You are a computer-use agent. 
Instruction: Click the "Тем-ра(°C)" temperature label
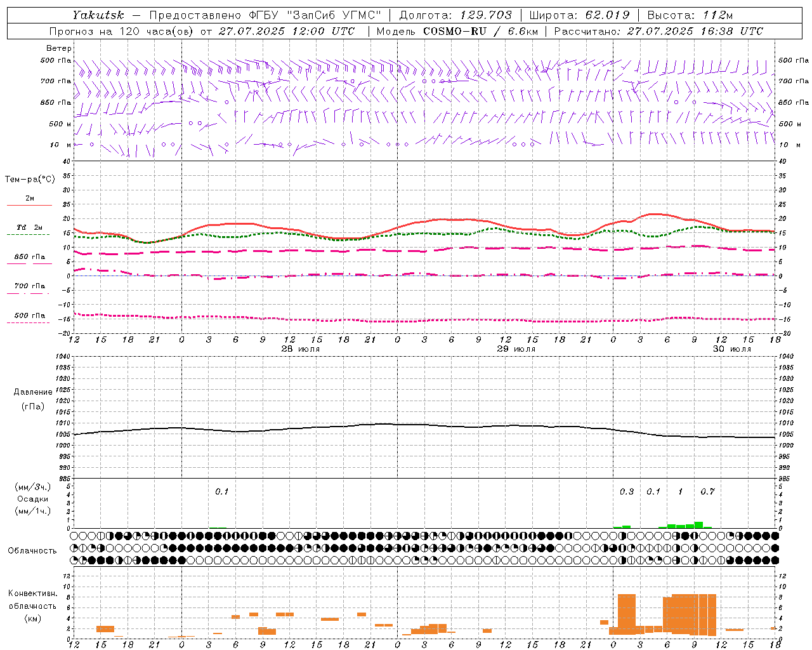30,180
